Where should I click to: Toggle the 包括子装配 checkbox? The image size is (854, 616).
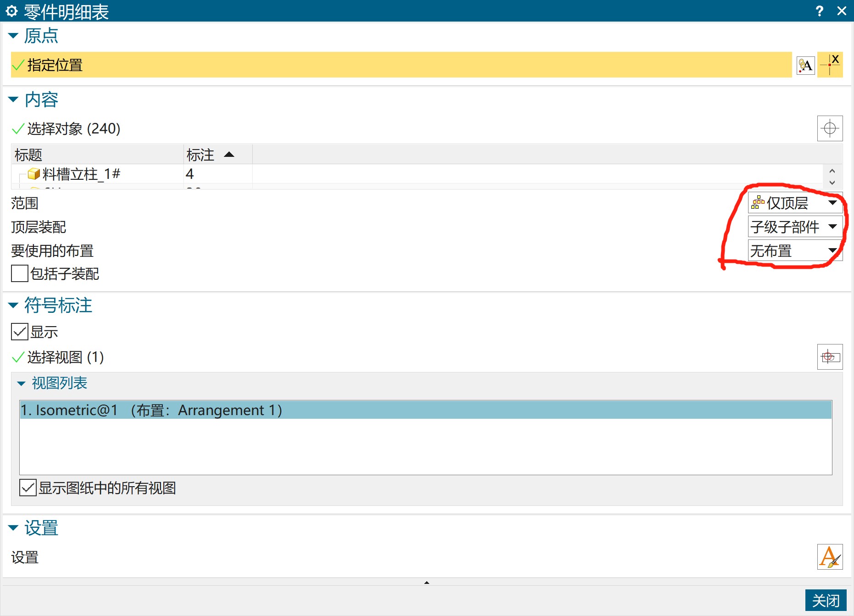click(20, 274)
